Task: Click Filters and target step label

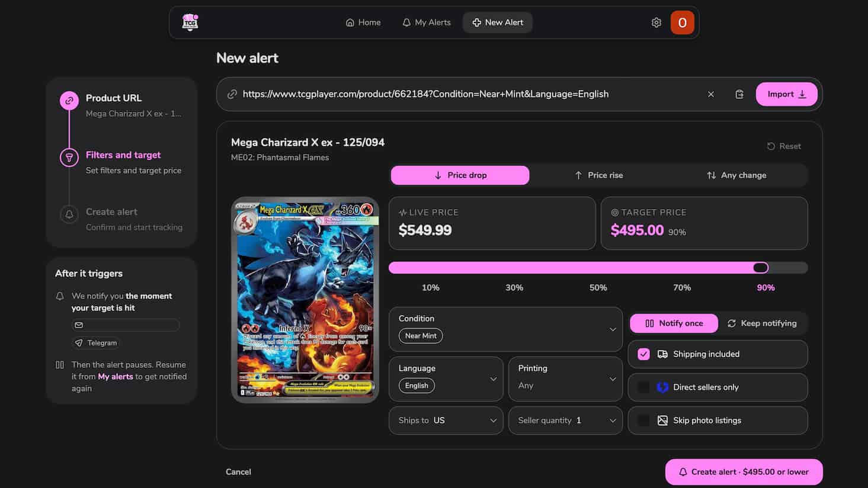Action: pyautogui.click(x=123, y=155)
